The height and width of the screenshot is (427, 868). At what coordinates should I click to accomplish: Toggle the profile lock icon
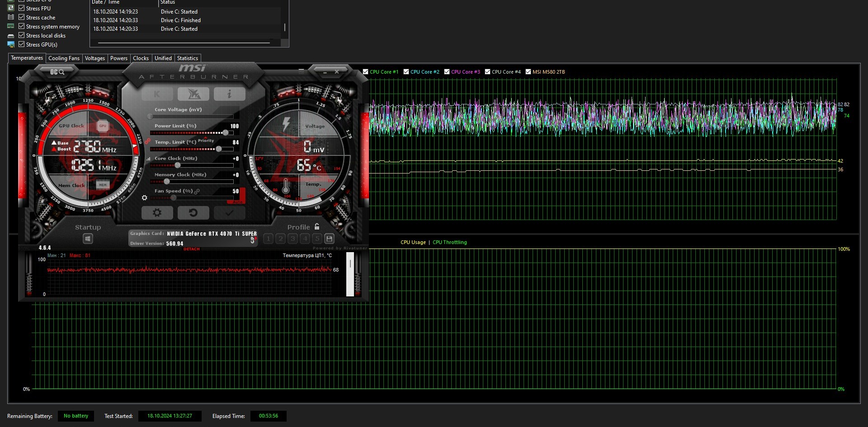[x=317, y=226]
